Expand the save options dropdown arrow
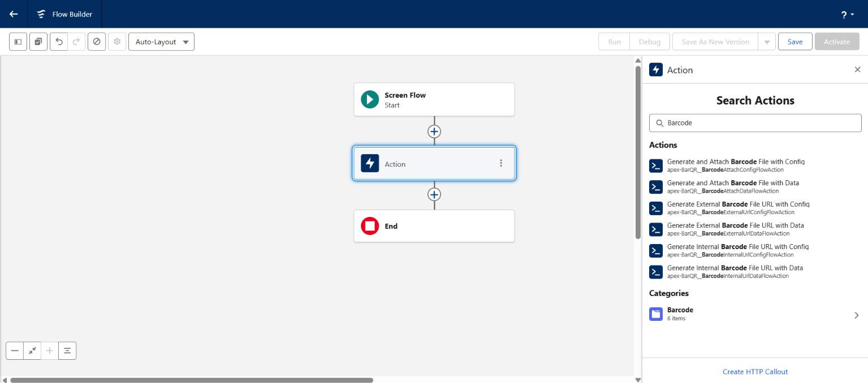Viewport: 868px width, 383px height. pos(767,42)
